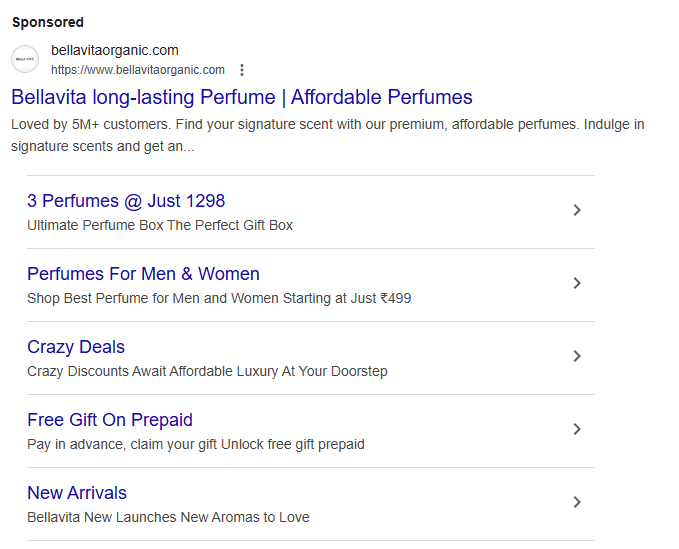Click chevron arrow beside 3 Perfumes @ Just 1298

pyautogui.click(x=576, y=210)
